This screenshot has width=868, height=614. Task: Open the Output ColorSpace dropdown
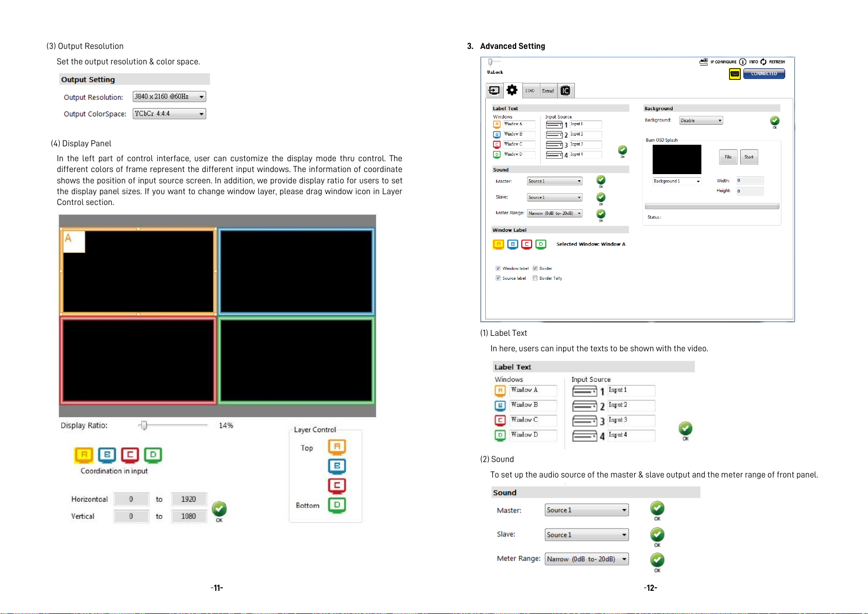pos(169,114)
